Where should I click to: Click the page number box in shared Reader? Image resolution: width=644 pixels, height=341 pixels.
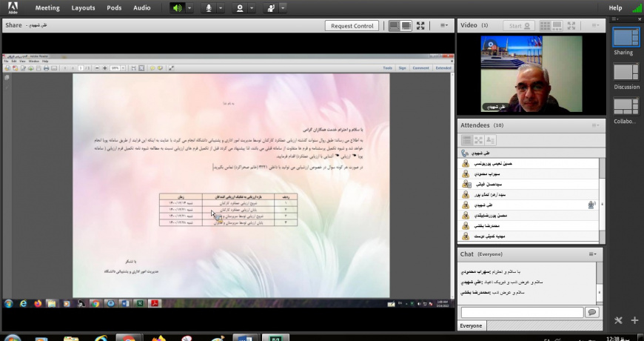(x=81, y=68)
